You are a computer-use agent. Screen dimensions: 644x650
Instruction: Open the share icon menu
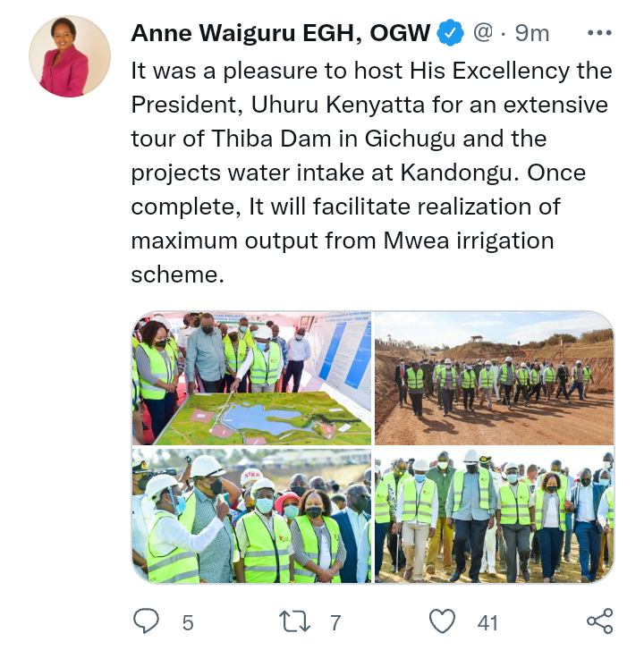coord(599,621)
